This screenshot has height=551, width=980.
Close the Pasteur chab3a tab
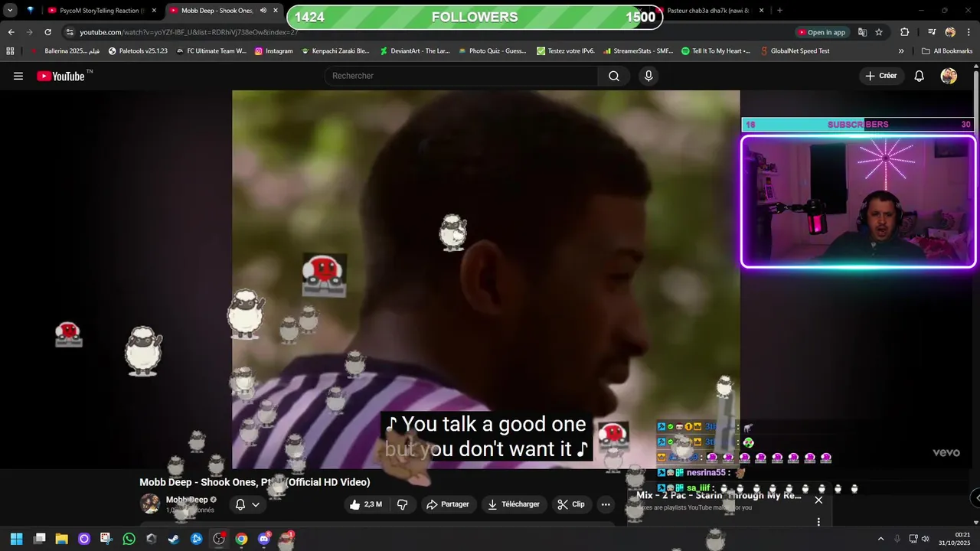pyautogui.click(x=762, y=11)
